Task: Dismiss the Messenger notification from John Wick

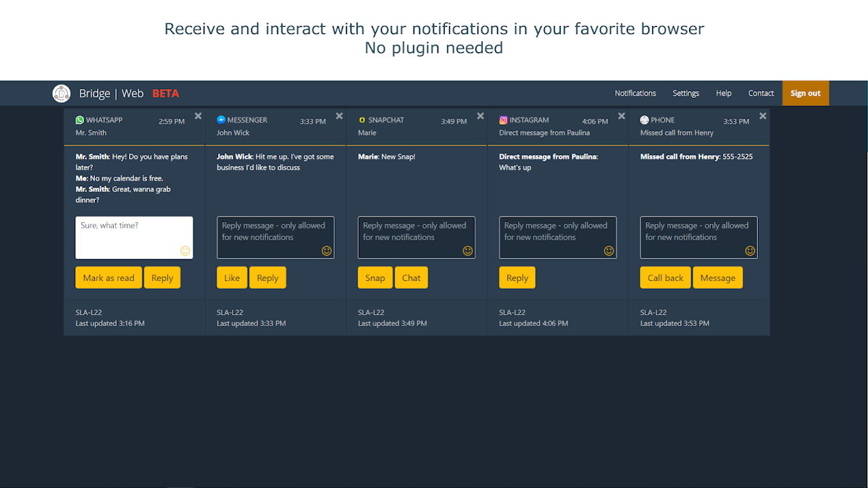Action: [x=339, y=116]
